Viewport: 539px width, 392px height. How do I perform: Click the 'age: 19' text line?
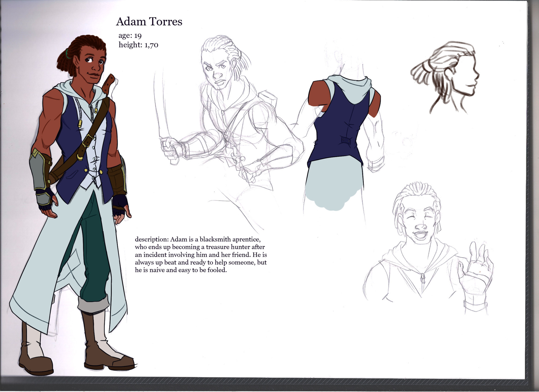coord(130,36)
